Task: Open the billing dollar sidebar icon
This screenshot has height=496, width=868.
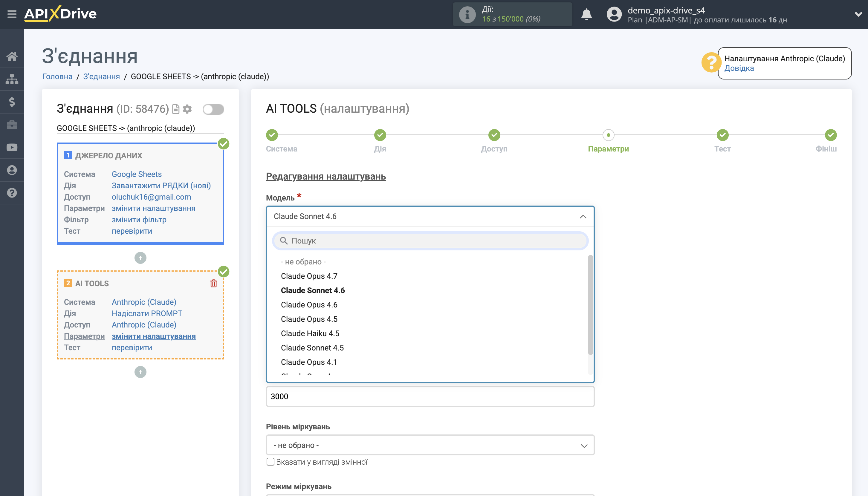Action: point(12,102)
